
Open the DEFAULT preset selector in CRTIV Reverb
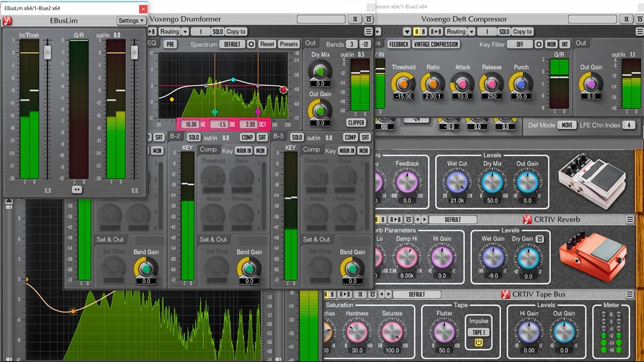pos(453,219)
